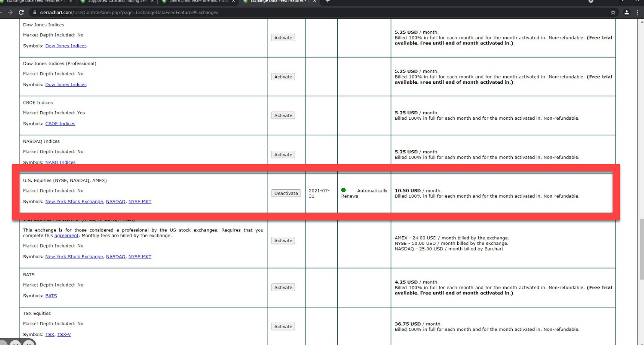
Task: Activate Dow Jones Indices (Professional) feed
Action: click(283, 76)
